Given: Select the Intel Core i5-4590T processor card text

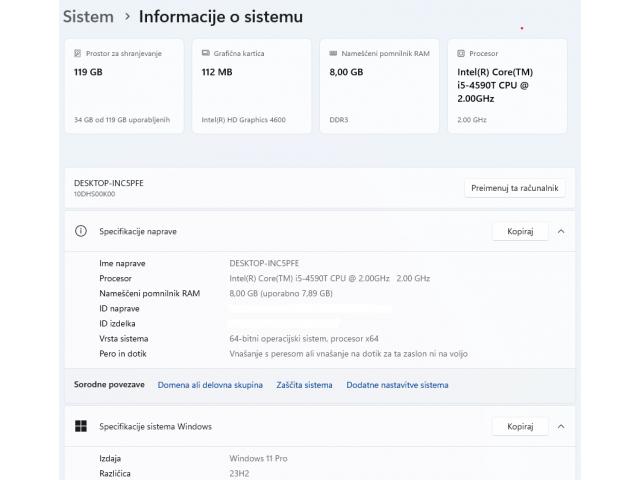Looking at the screenshot, I should [x=492, y=85].
